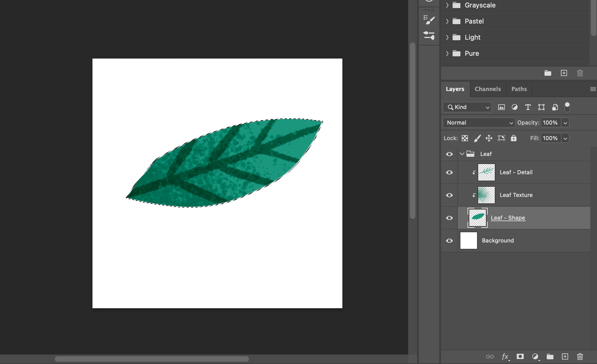
Task: Open the Opacity slider dropdown arrow
Action: pyautogui.click(x=565, y=123)
